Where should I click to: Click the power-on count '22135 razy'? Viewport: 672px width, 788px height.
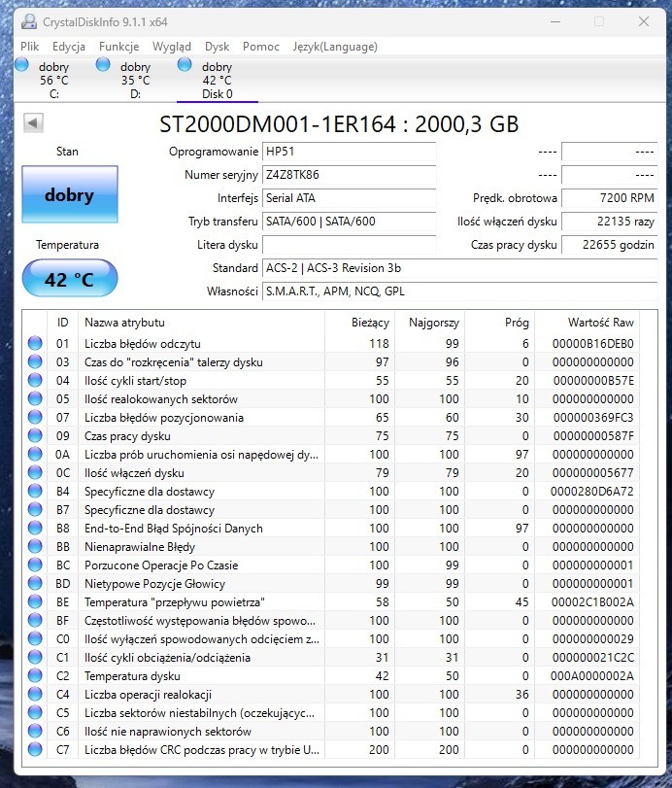point(609,222)
